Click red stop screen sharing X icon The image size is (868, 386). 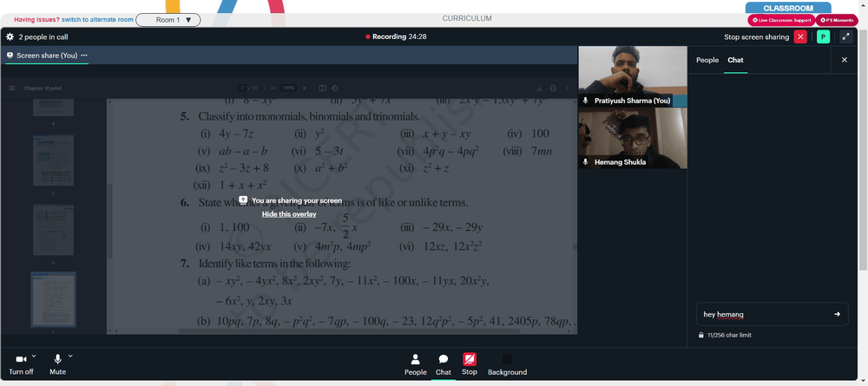(x=800, y=37)
